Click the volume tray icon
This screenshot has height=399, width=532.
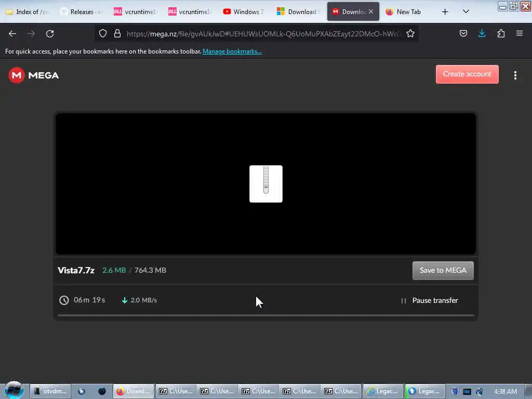(479, 392)
